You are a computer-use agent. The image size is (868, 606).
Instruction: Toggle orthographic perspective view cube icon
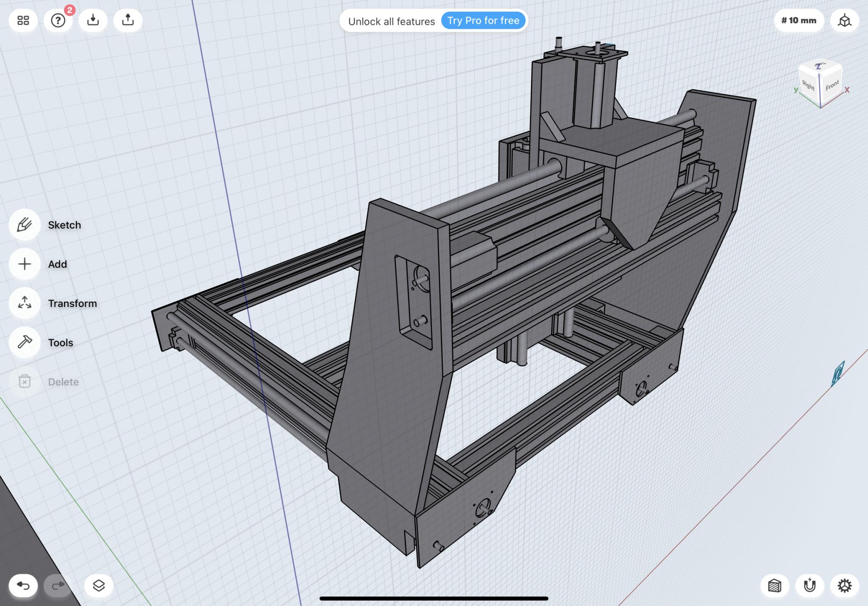click(844, 20)
